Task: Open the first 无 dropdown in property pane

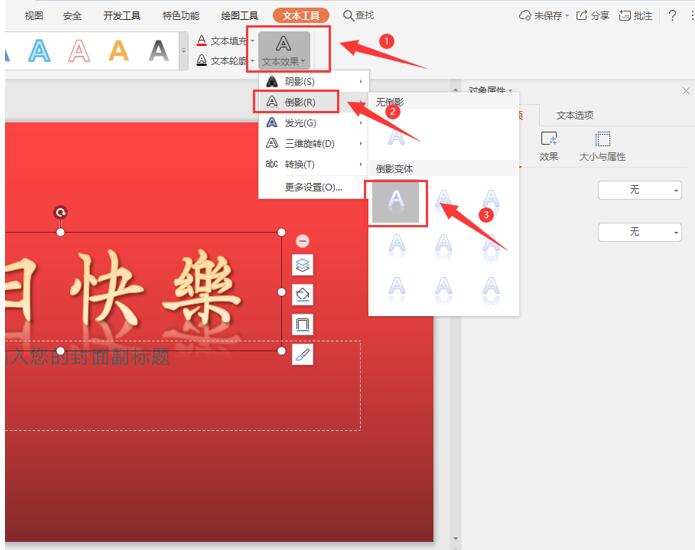Action: (x=640, y=190)
